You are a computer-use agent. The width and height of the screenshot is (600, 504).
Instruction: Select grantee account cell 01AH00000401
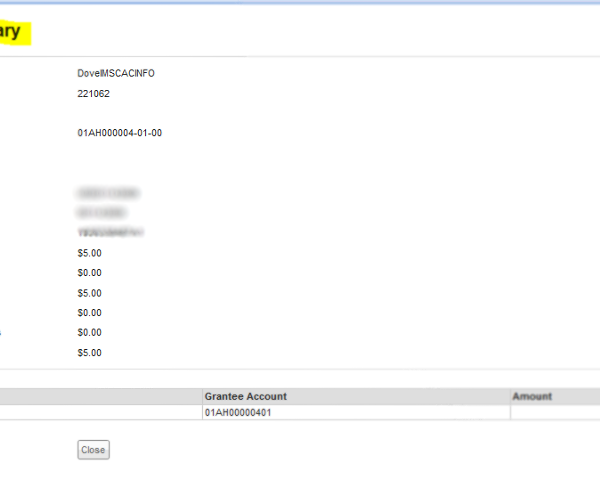[237, 412]
